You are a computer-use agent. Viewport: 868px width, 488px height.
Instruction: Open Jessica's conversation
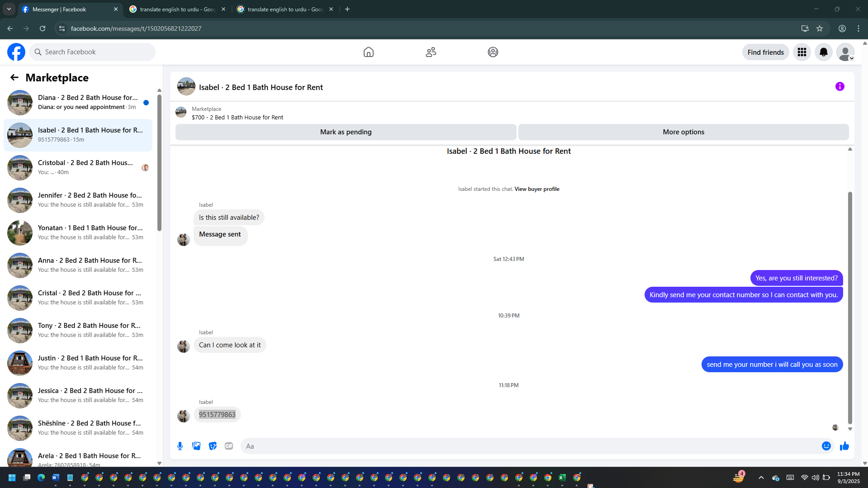(78, 396)
